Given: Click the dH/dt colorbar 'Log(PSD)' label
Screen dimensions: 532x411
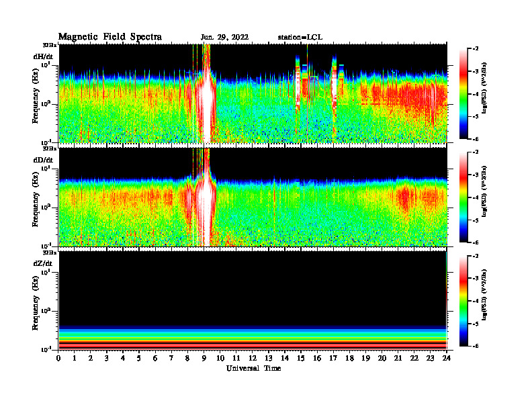Looking at the screenshot, I should [484, 88].
